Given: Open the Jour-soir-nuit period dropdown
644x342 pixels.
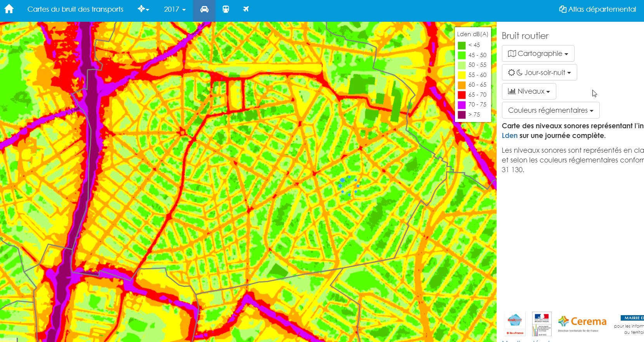Looking at the screenshot, I should (539, 73).
